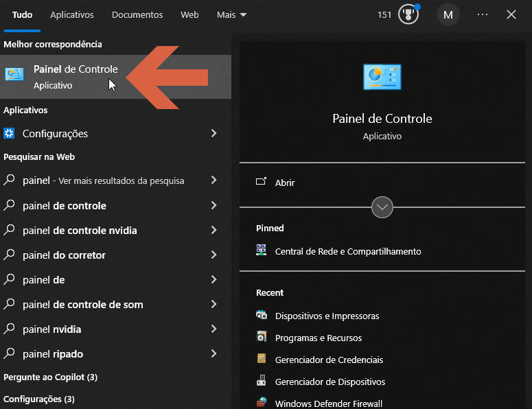This screenshot has height=409, width=532.
Task: Click the Windows Defender Firewall icon
Action: [x=262, y=402]
